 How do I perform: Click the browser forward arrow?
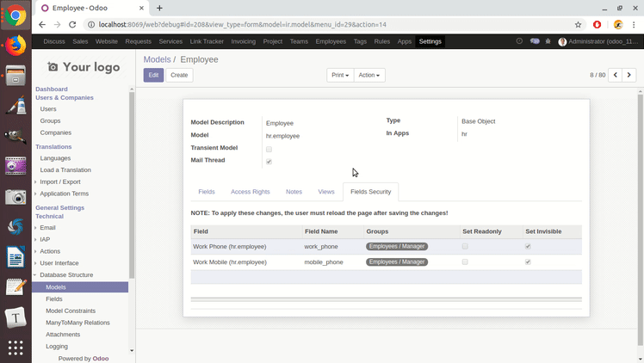57,25
